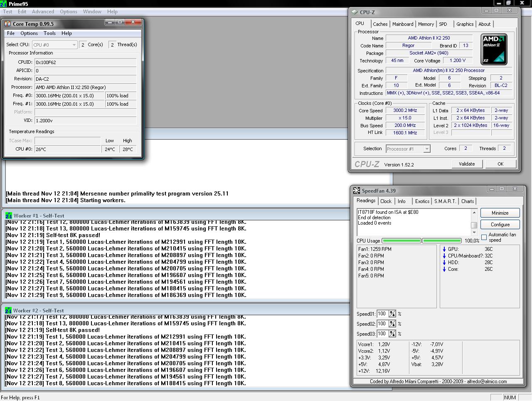Click the Speed03 value field
Viewport: 532px width, 401px height.
pos(382,334)
